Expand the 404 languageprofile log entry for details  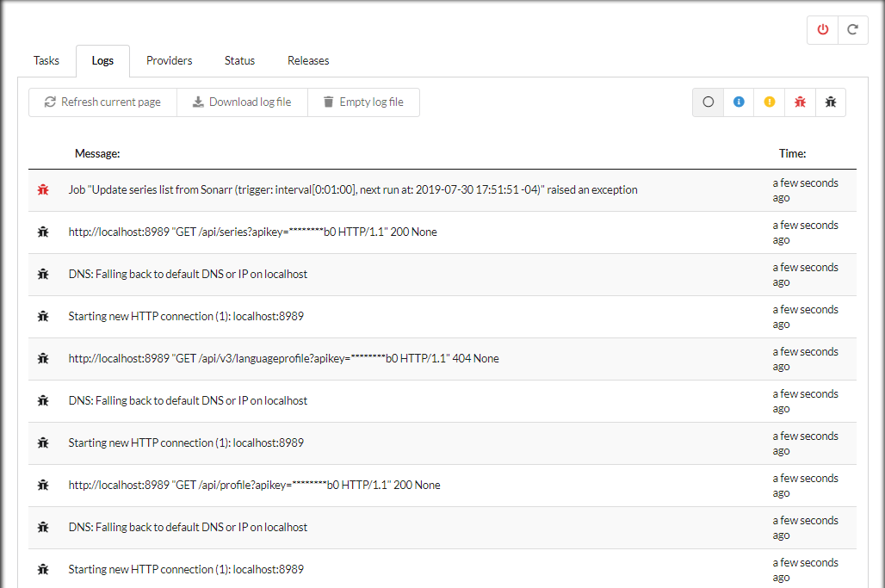click(x=283, y=358)
